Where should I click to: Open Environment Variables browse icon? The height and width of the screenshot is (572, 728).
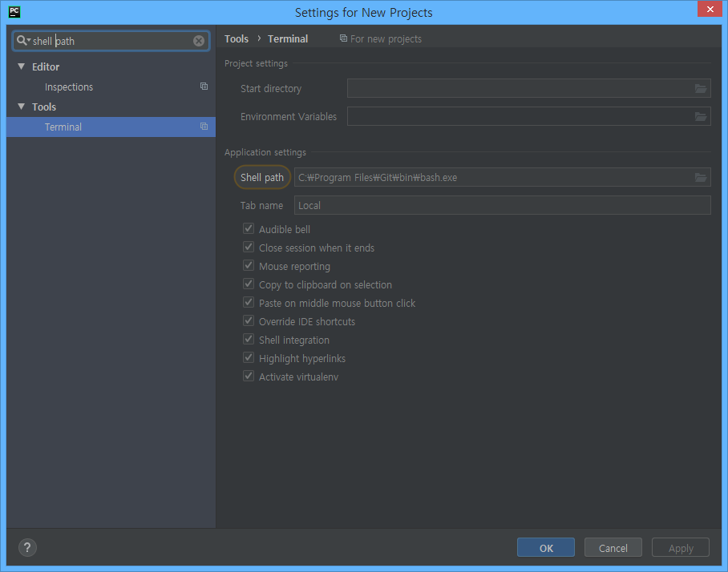tap(701, 116)
